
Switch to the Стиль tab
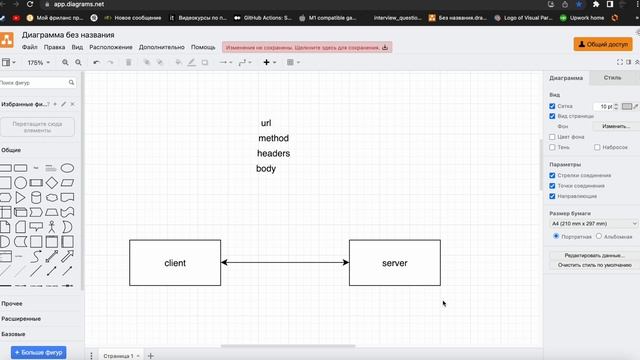point(613,78)
